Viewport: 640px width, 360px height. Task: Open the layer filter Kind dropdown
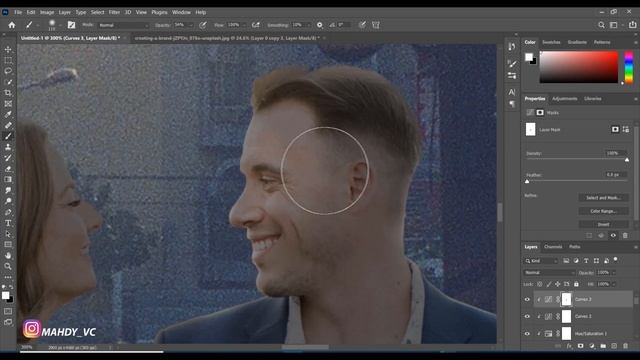541,261
